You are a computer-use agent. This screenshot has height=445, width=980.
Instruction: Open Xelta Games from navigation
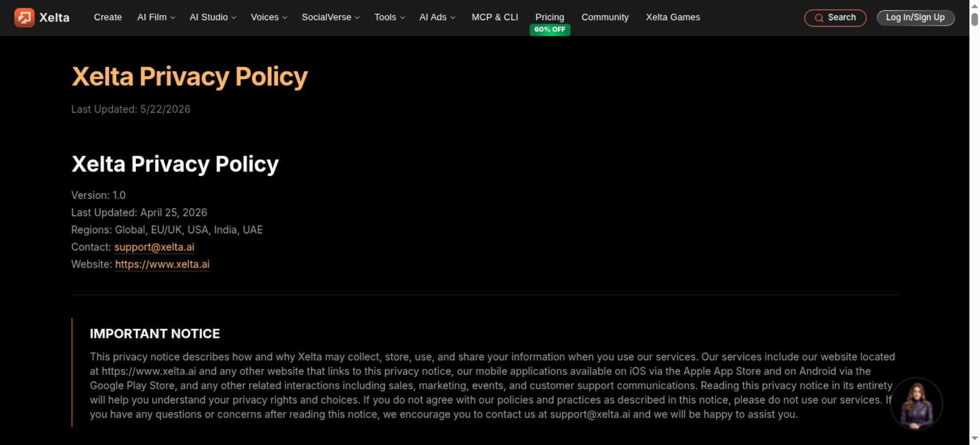coord(673,17)
